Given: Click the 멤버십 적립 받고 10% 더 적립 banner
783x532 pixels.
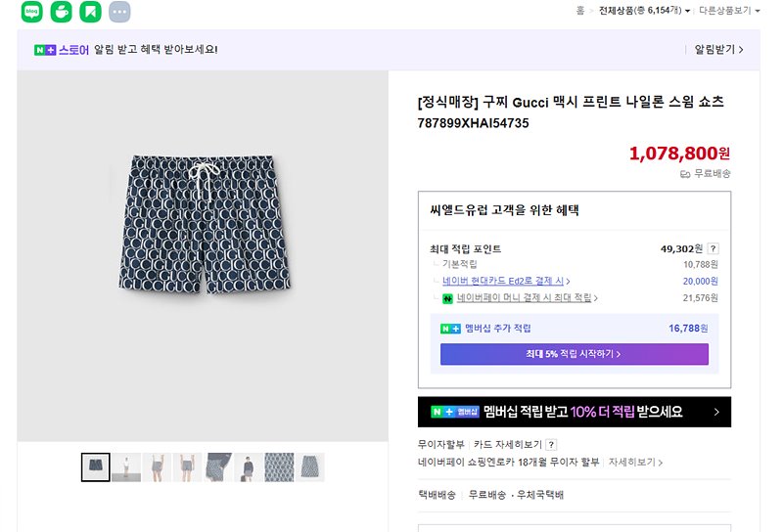Looking at the screenshot, I should click(x=575, y=412).
